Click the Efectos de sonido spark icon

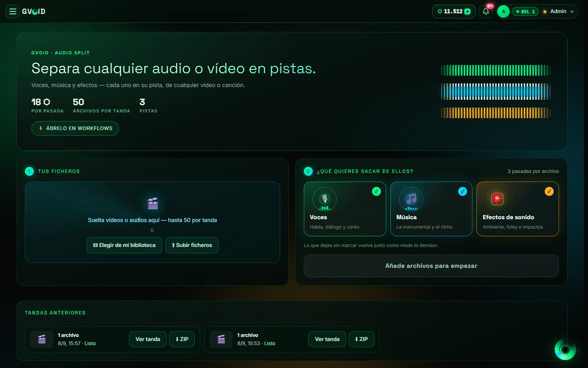[497, 199]
